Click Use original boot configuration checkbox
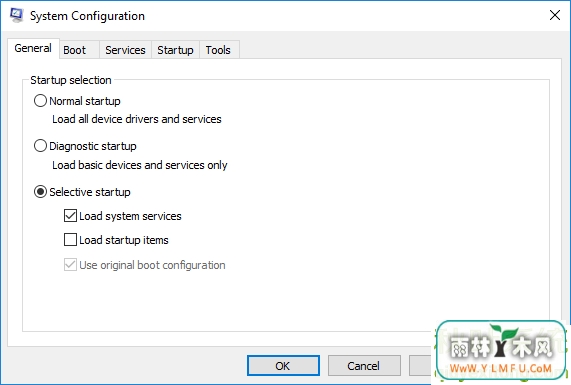Viewport: 571px width, 385px height. point(70,265)
